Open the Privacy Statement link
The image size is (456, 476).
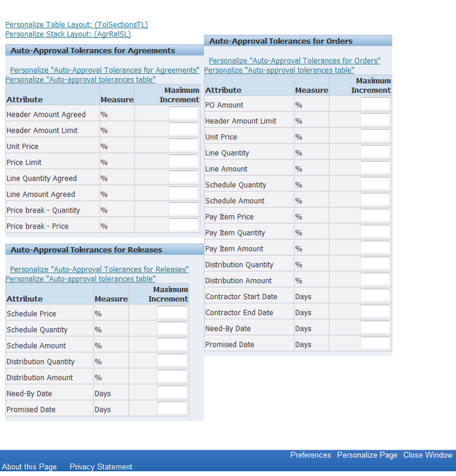tap(101, 466)
